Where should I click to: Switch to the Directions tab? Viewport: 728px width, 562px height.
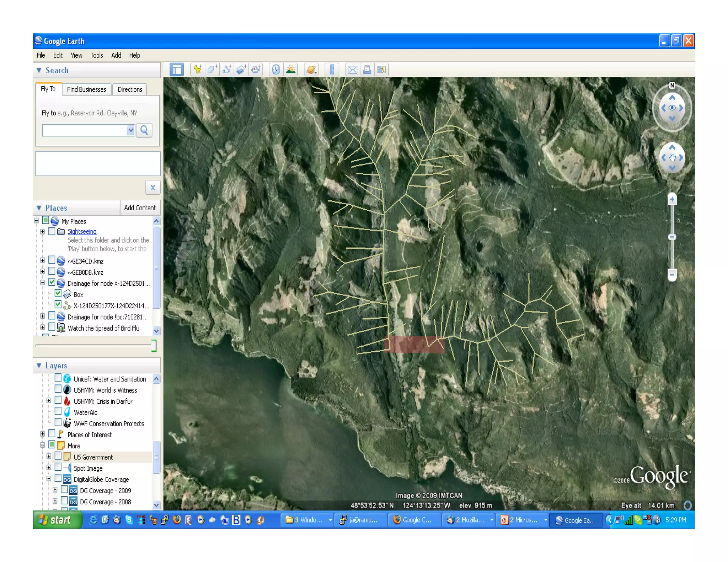pos(130,90)
